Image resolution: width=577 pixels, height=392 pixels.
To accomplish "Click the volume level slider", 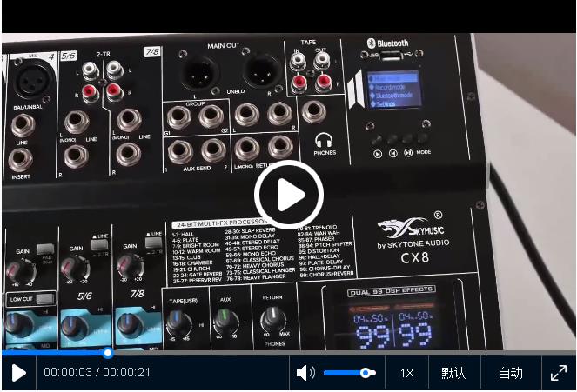I will (350, 373).
